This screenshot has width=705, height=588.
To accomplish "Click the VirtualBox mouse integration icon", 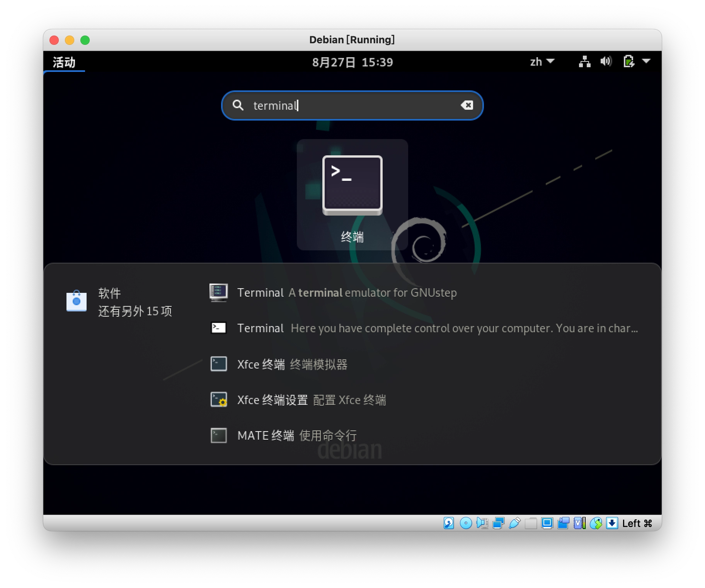I will (x=596, y=523).
